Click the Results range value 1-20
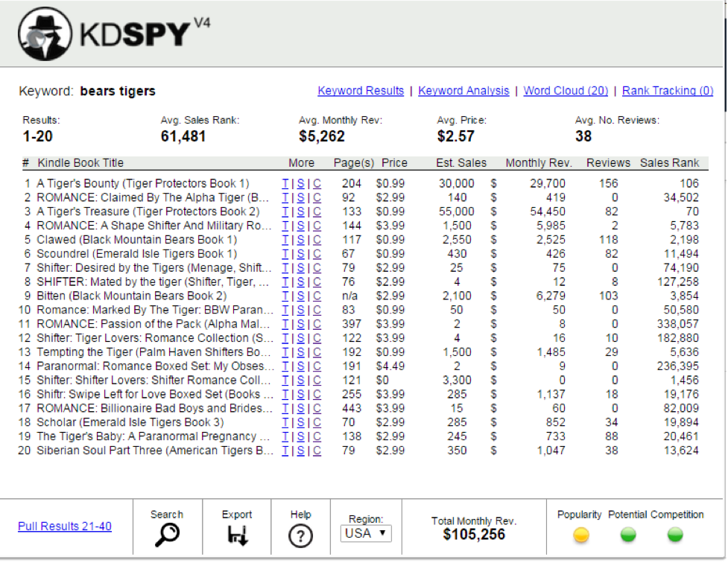Viewport: 728px width, 563px height. click(x=37, y=136)
